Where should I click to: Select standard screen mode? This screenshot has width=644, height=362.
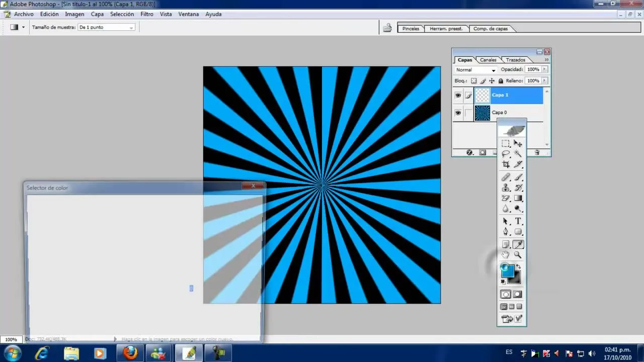[504, 306]
